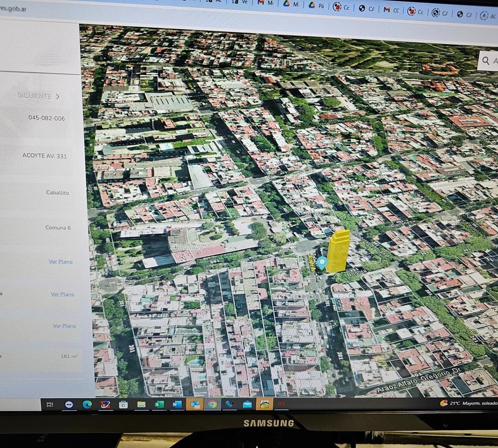Screen dimensions: 498x448
Task: Open Outlook from the taskbar
Action: 195,404
